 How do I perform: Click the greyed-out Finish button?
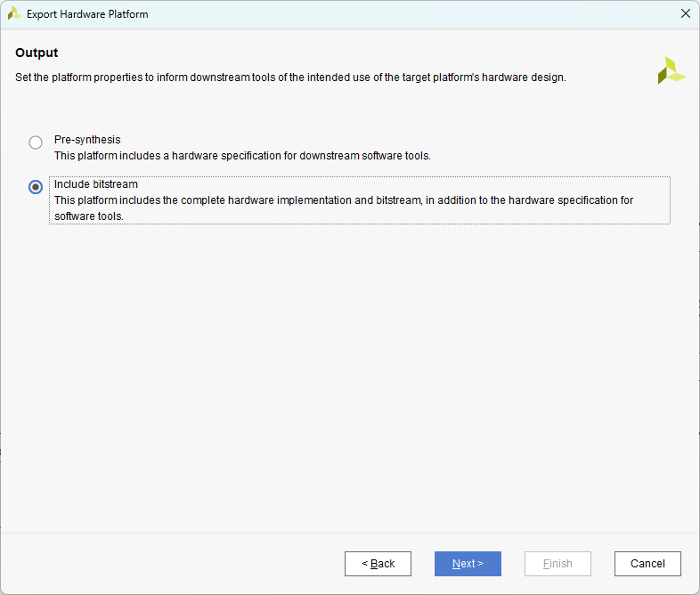pyautogui.click(x=558, y=564)
